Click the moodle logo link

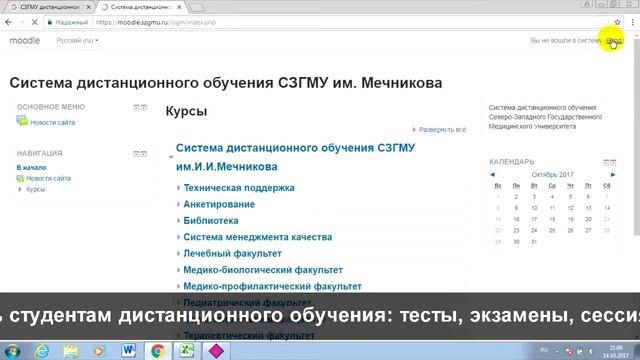pos(25,40)
